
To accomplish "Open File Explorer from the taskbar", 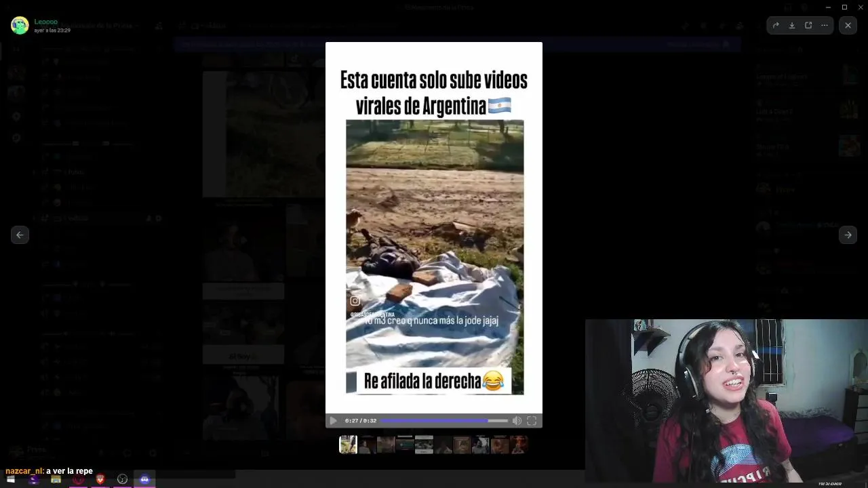I will (56, 479).
